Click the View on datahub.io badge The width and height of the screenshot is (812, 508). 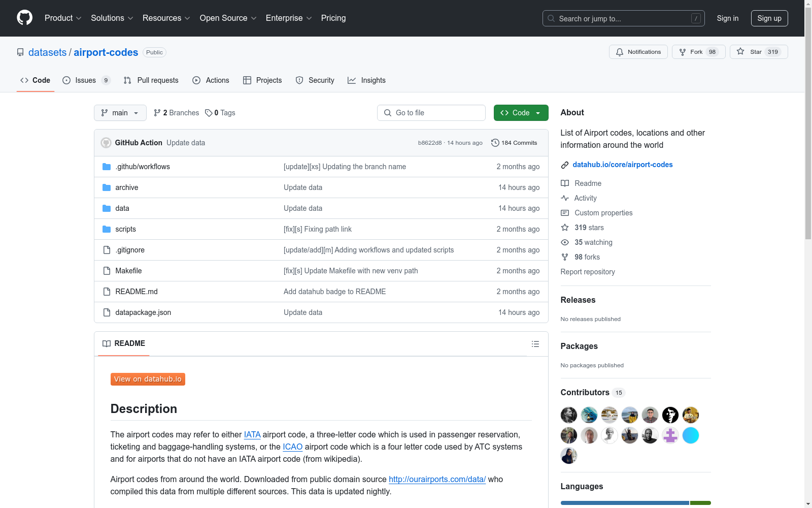point(148,379)
